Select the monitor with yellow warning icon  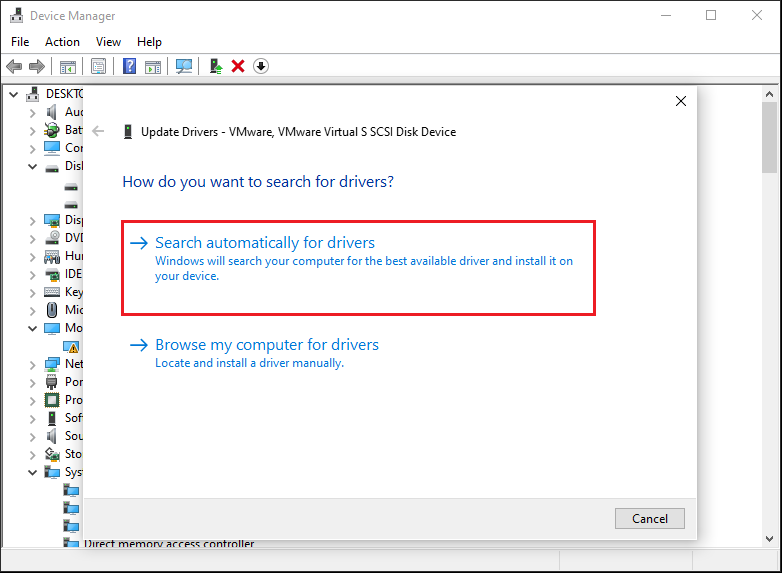(71, 346)
